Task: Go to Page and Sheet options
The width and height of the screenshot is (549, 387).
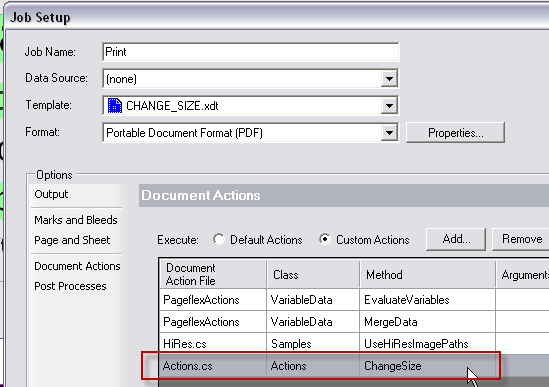Action: click(72, 240)
